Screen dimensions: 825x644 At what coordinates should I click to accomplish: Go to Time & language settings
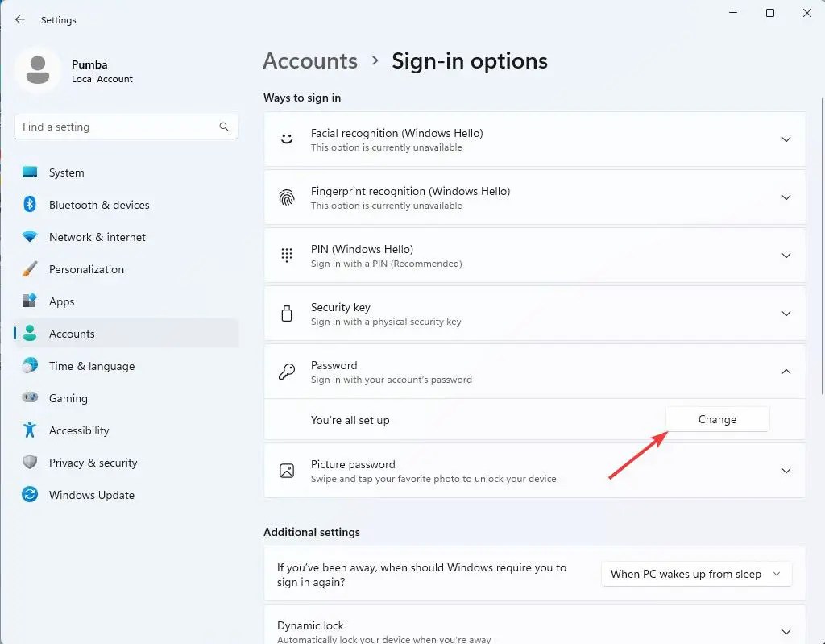(x=91, y=366)
